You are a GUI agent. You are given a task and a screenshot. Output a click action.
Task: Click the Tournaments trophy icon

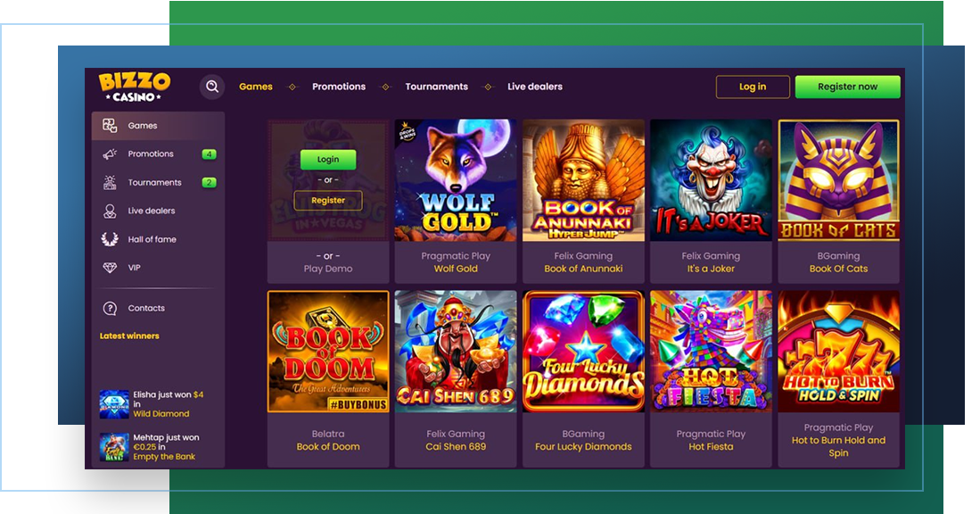(110, 183)
